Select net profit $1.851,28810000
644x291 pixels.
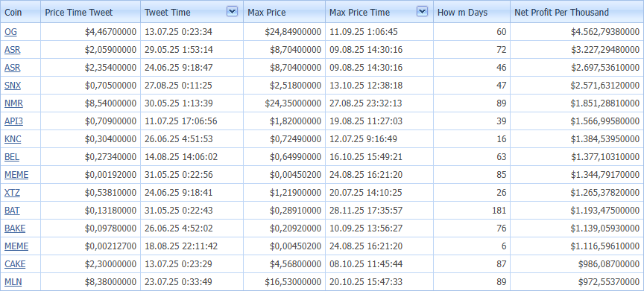click(x=577, y=103)
